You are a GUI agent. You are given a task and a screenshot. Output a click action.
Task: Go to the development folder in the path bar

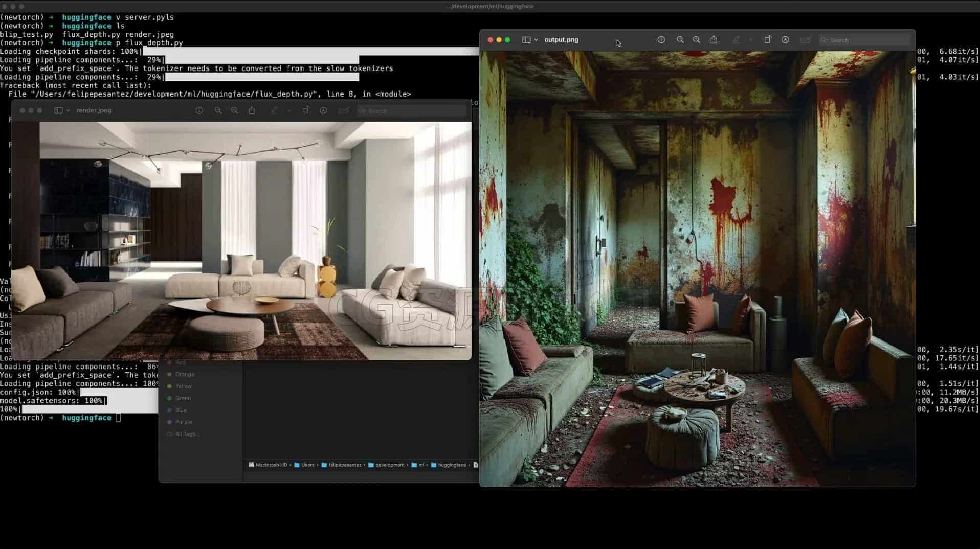tap(386, 465)
